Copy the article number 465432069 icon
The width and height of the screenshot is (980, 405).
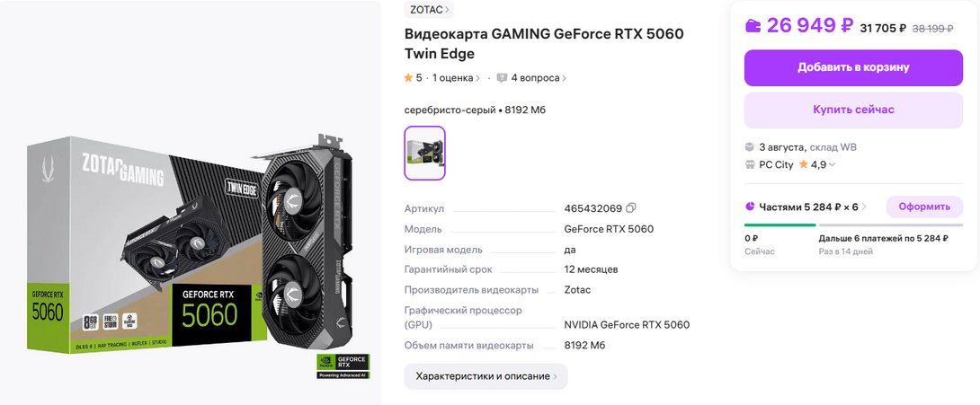(631, 207)
